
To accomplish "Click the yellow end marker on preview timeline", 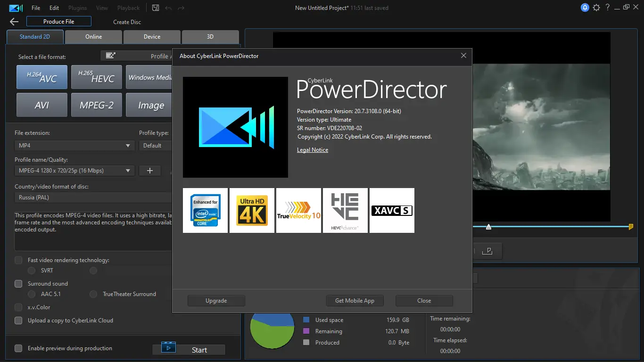I will pos(631,227).
